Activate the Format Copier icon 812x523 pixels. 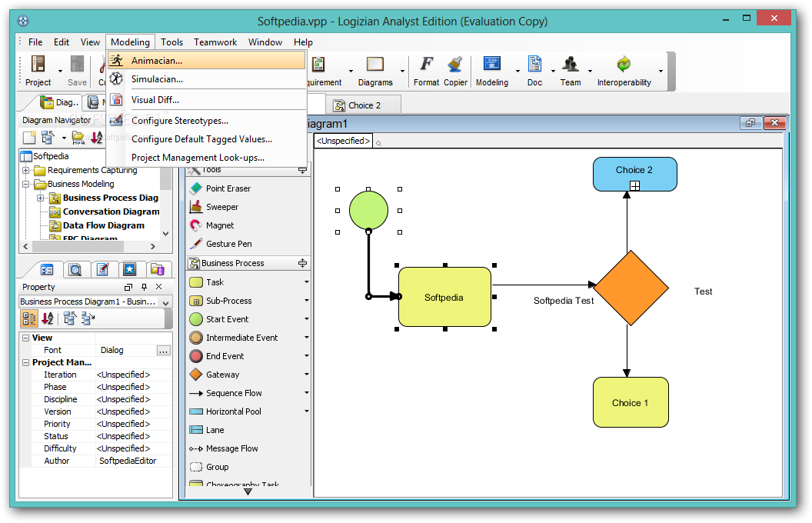point(456,71)
